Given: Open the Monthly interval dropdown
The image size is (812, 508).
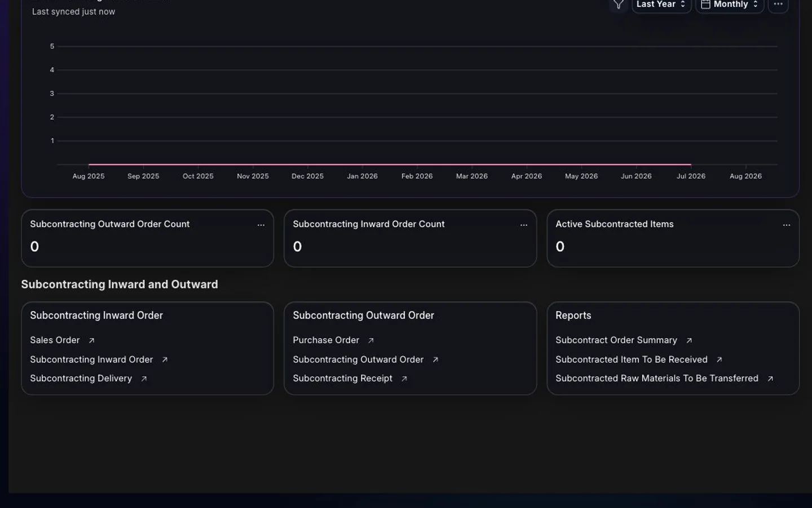Looking at the screenshot, I should coord(730,5).
